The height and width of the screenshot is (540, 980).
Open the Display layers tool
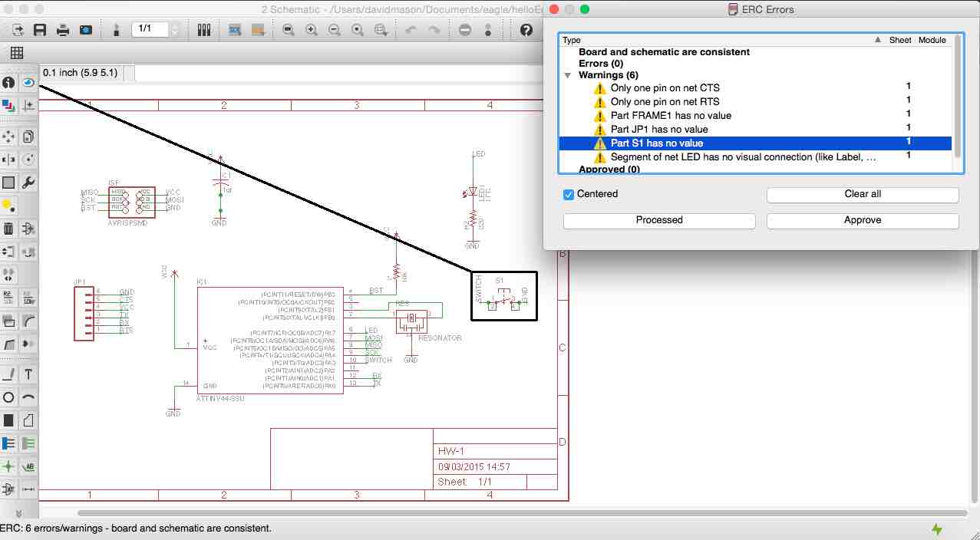[8, 105]
